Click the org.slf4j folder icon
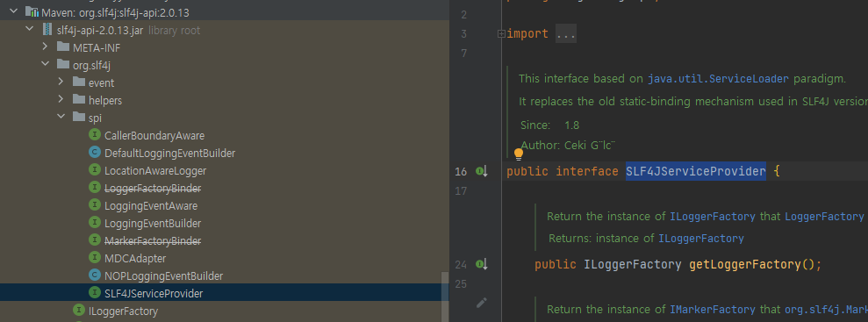The image size is (868, 322). pyautogui.click(x=63, y=65)
